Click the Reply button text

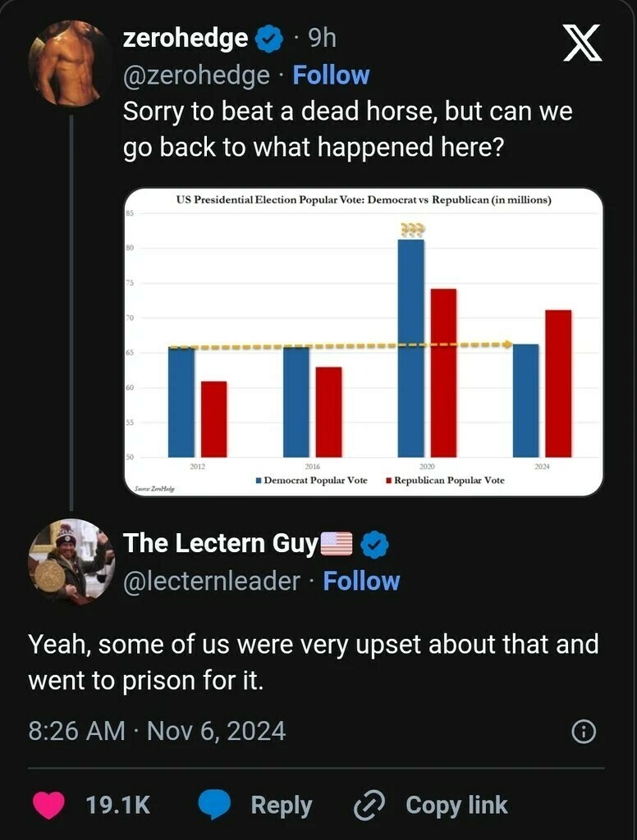click(281, 805)
